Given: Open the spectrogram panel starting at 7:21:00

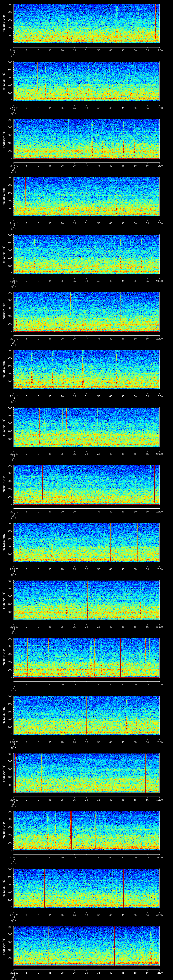Looking at the screenshot, I should pyautogui.click(x=87, y=312).
